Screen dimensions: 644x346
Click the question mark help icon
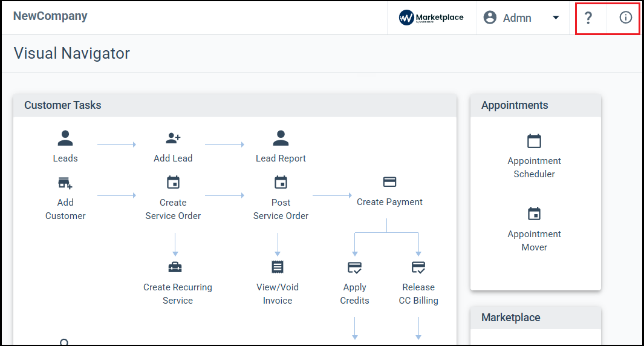[588, 18]
